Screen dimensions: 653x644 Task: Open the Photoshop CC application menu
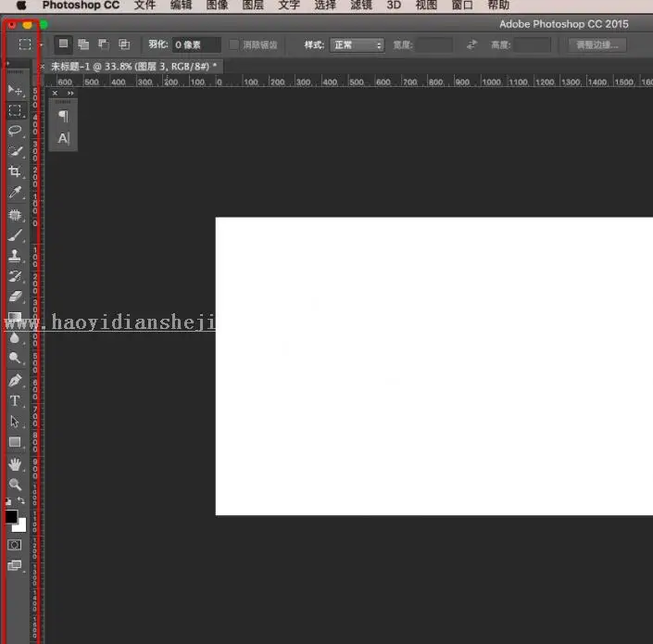point(81,6)
